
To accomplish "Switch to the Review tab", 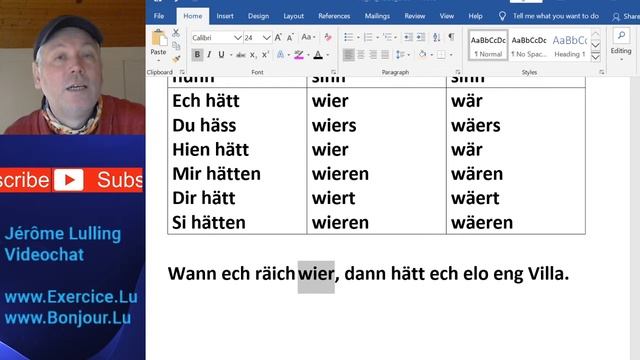I will coord(415,16).
